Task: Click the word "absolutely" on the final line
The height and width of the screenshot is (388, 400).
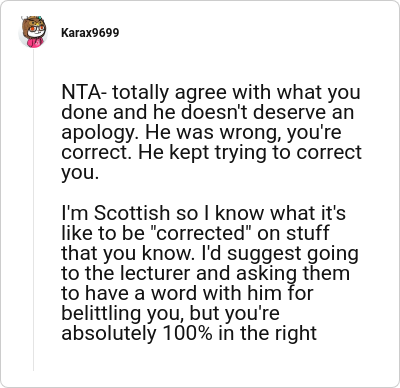Action: tap(109, 335)
